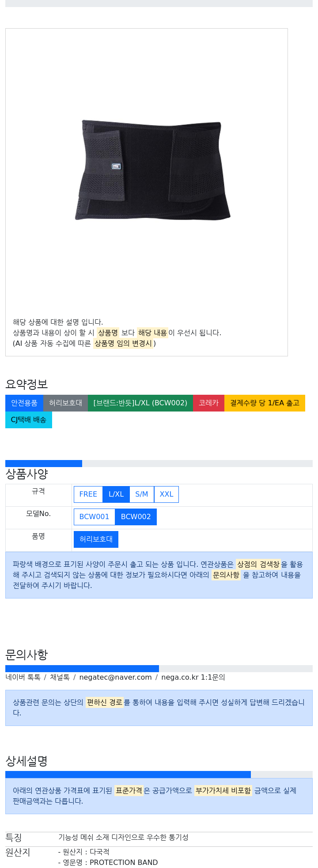
Task: Select model number BCW001
Action: click(x=95, y=517)
